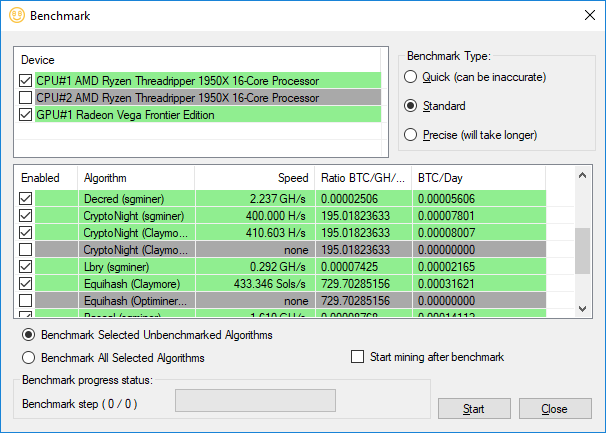Viewport: 606px width, 433px height.
Task: Disable Decred (sgminer) algorithm checkbox
Action: [26, 198]
